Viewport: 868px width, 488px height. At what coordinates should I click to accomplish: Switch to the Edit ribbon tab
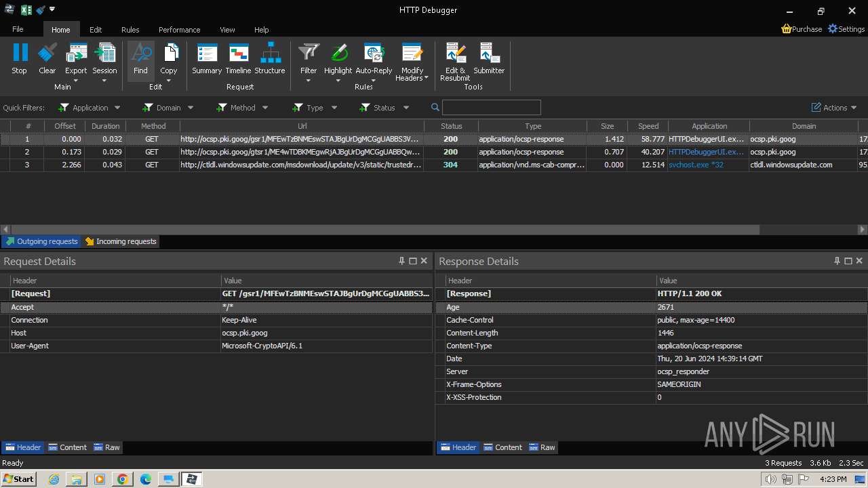[x=96, y=30]
